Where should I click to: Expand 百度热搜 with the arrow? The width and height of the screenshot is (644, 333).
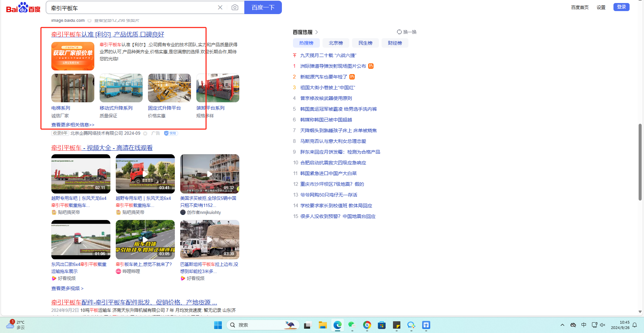(316, 32)
